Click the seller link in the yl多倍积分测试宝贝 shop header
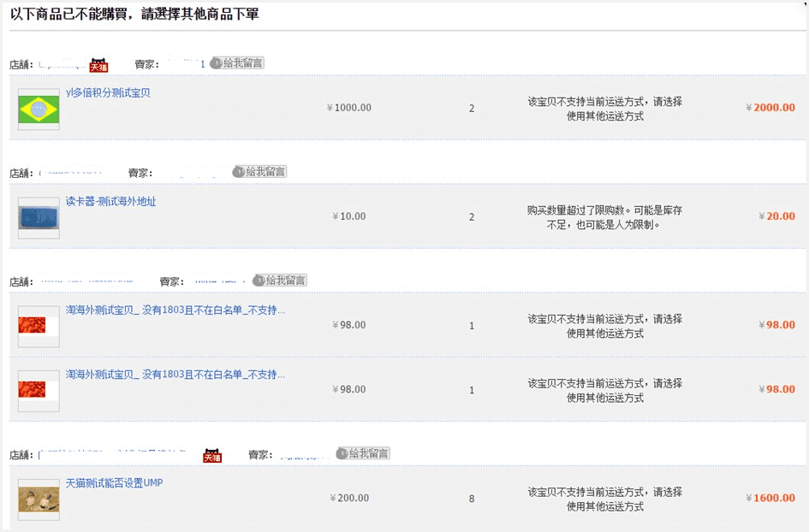Image resolution: width=809 pixels, height=532 pixels. click(x=187, y=64)
